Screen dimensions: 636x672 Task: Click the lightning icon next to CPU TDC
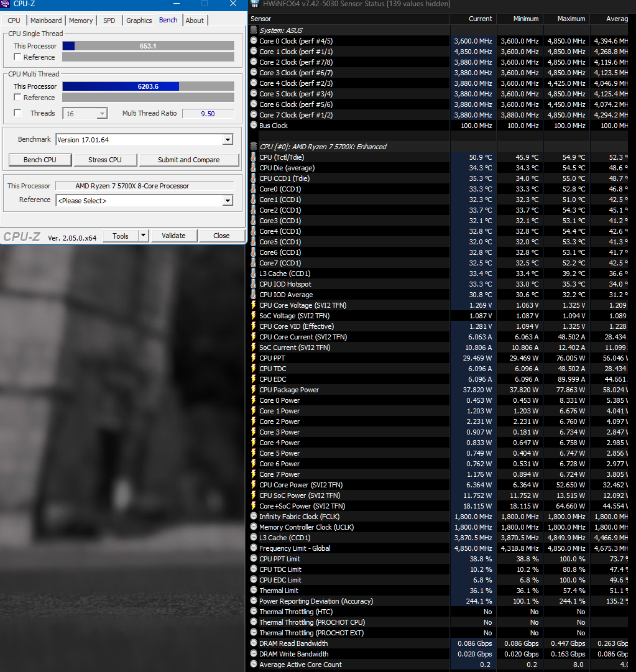[254, 368]
